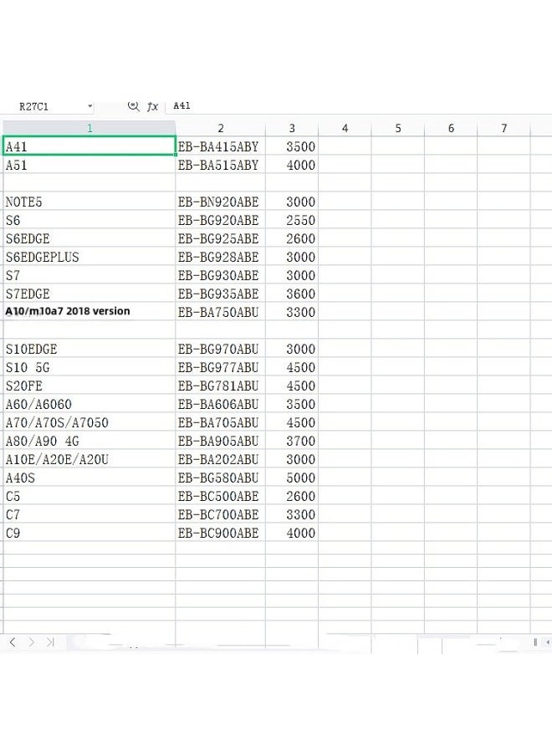Screen dimensions: 552x756
Task: Select the S7EDGE cell
Action: 89,294
